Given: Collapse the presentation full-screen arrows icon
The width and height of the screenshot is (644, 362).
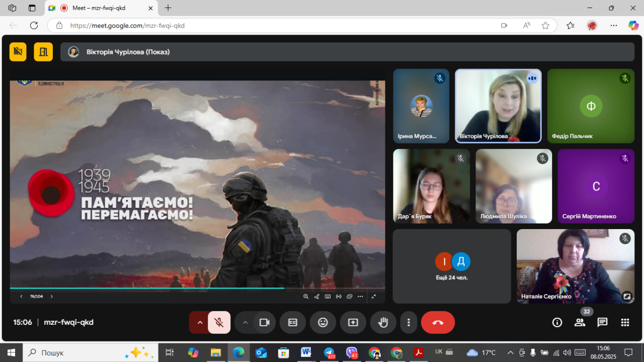Looking at the screenshot, I should [374, 297].
